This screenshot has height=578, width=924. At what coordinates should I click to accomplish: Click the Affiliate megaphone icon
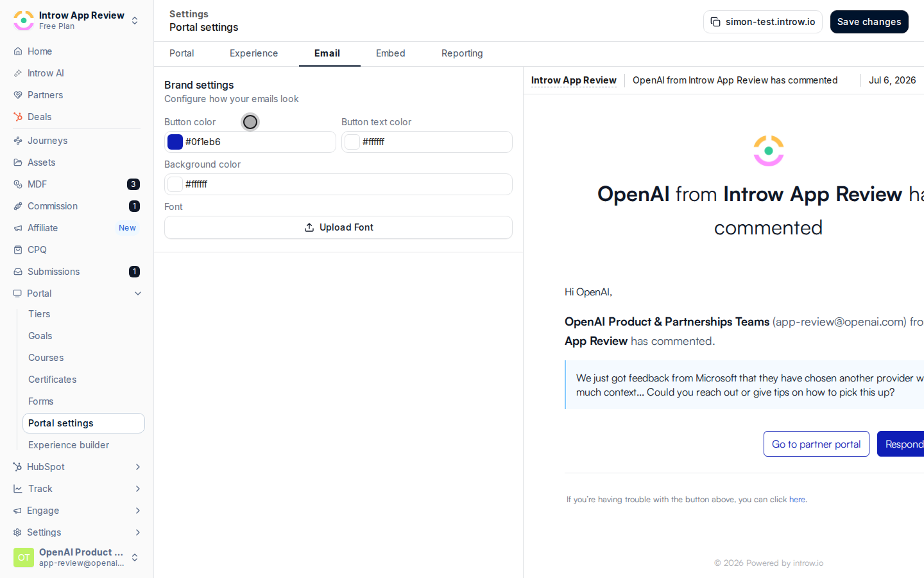[18, 228]
